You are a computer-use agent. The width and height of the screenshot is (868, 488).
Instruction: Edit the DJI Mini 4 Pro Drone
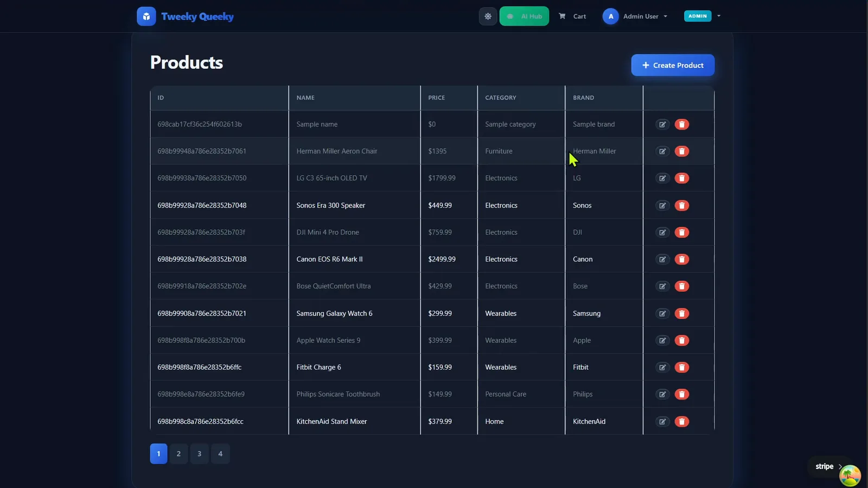click(662, 232)
